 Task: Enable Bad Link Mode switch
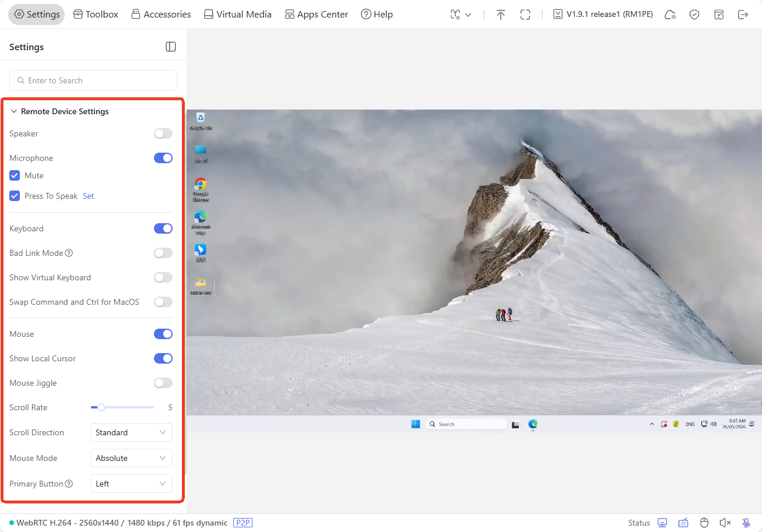click(163, 253)
